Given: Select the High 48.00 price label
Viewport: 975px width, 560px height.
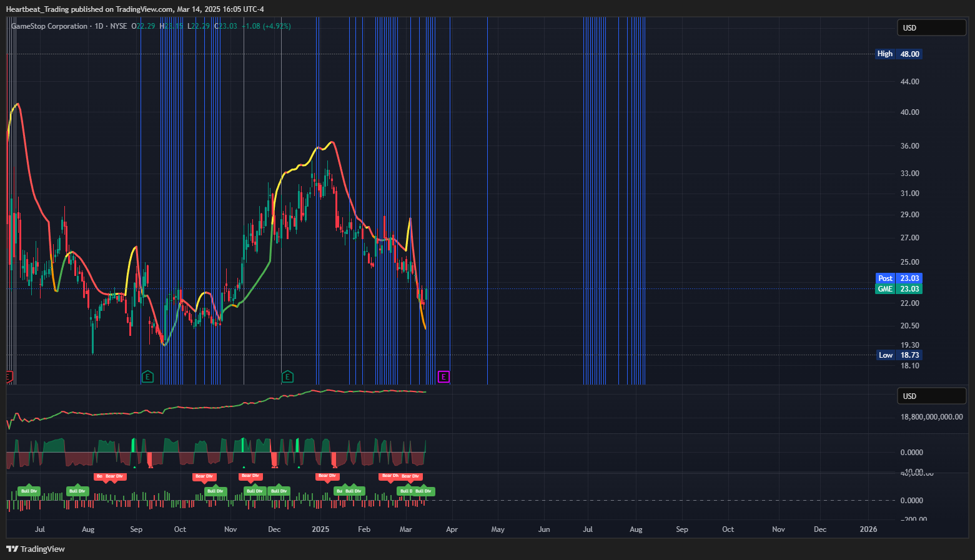Looking at the screenshot, I should (x=899, y=54).
